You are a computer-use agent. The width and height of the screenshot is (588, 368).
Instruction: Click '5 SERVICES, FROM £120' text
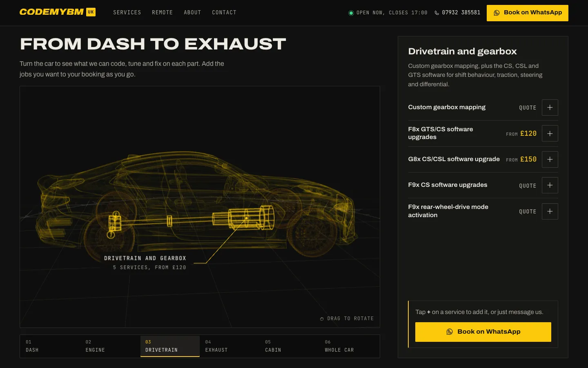(x=149, y=267)
